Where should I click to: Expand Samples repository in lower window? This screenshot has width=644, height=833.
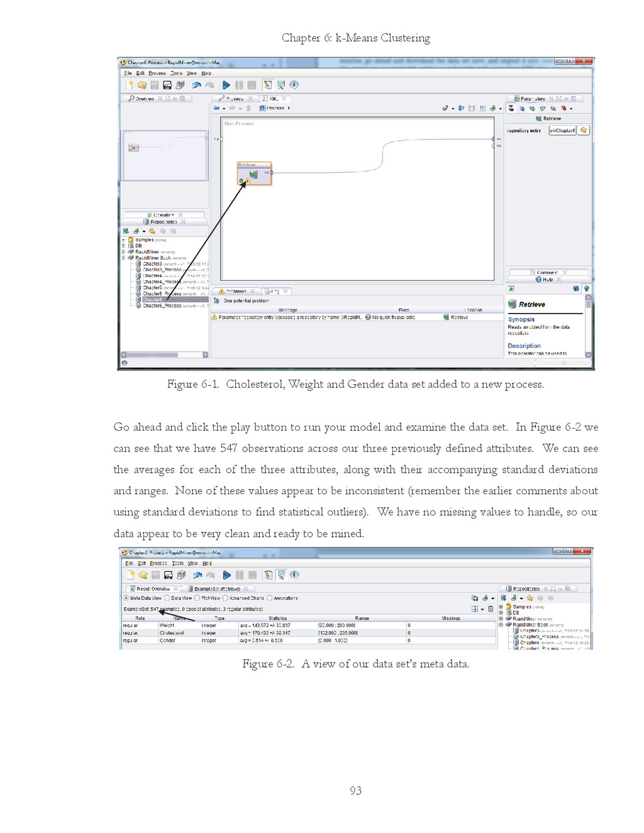point(501,607)
